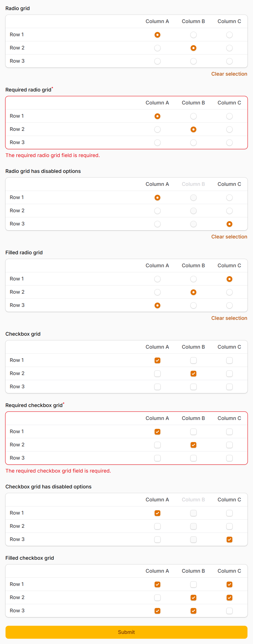Image resolution: width=253 pixels, height=644 pixels.
Task: Check Row 3 Column A in Required checkbox grid
Action: coord(157,458)
